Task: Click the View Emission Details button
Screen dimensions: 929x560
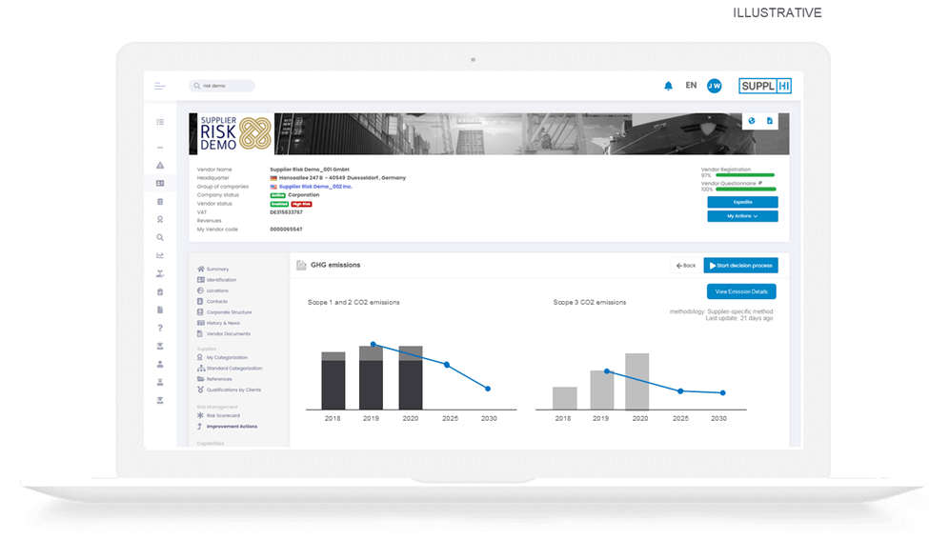Action: point(741,291)
